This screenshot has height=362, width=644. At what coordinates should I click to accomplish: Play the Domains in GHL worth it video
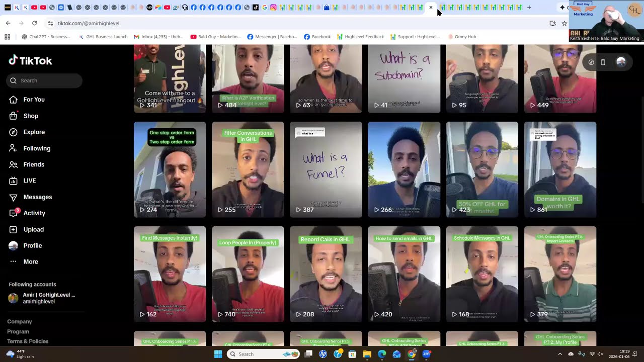(560, 169)
